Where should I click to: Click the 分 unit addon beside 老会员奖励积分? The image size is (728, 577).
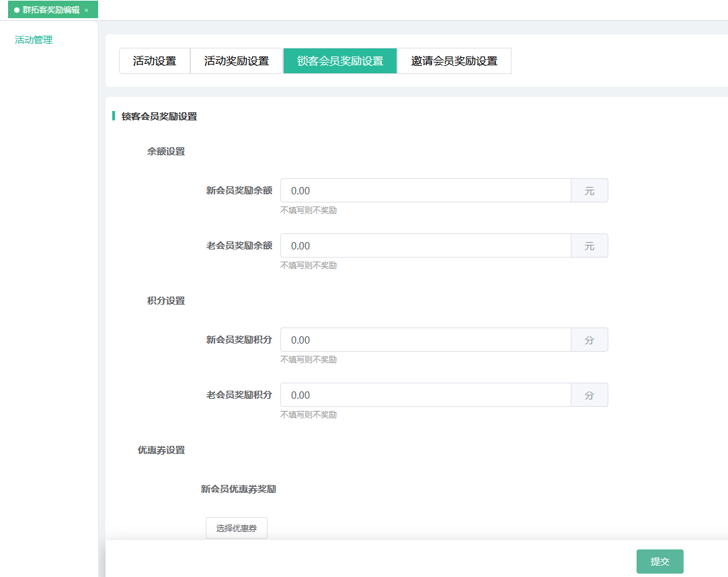point(590,395)
